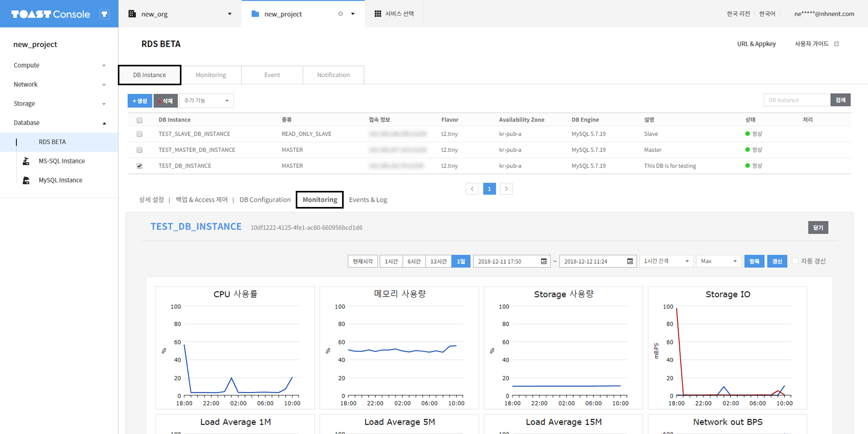868x434 pixels.
Task: Select the 1일 range button
Action: pyautogui.click(x=461, y=261)
